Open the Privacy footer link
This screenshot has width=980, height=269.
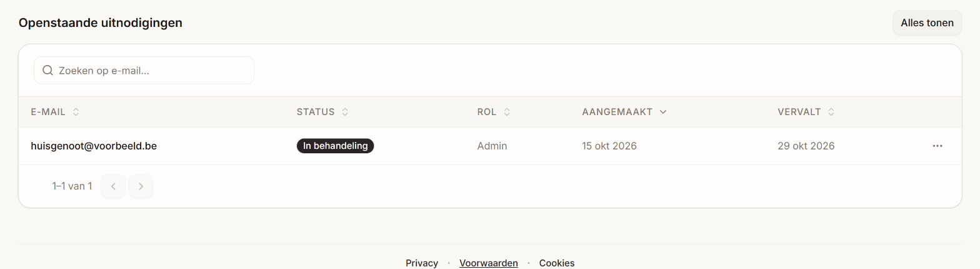click(x=422, y=263)
